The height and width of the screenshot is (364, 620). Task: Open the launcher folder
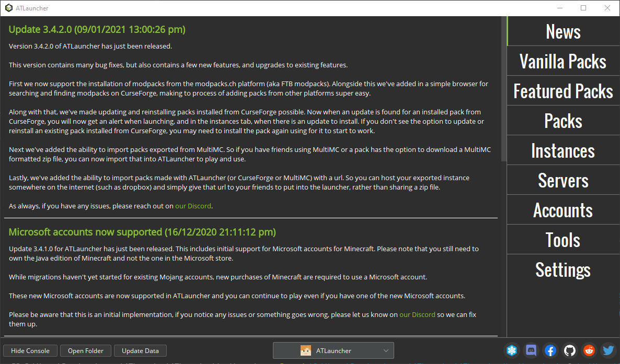(x=85, y=350)
